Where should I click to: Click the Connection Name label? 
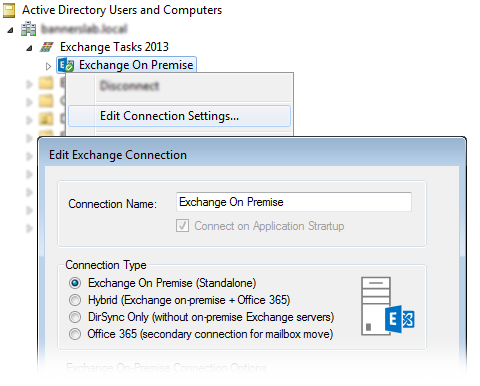click(x=113, y=204)
